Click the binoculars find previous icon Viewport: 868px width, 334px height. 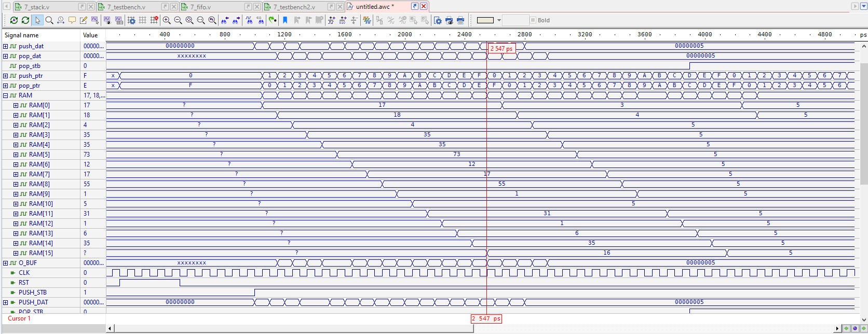[225, 20]
